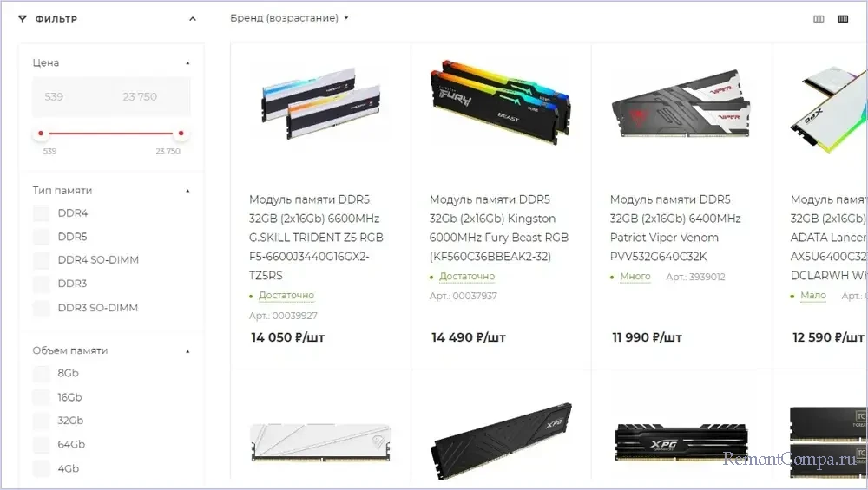Screen dimensions: 868x490
Task: Select the 32Gb capacity checkbox
Action: (41, 421)
